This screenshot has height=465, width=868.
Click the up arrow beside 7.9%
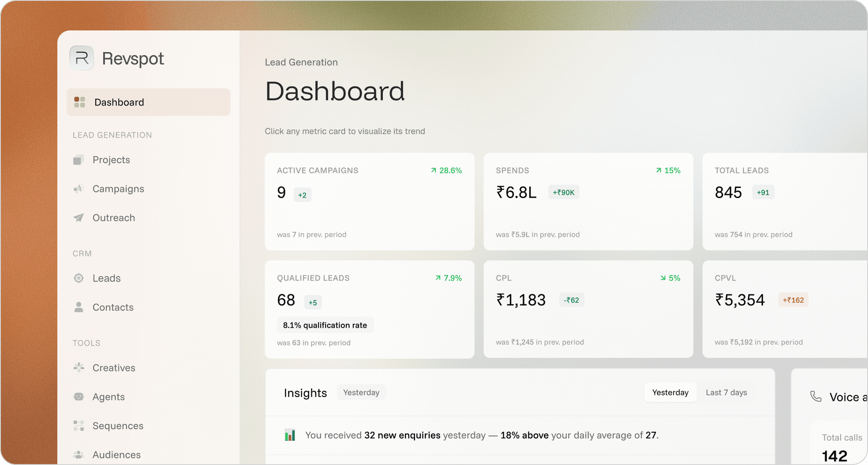pos(438,278)
